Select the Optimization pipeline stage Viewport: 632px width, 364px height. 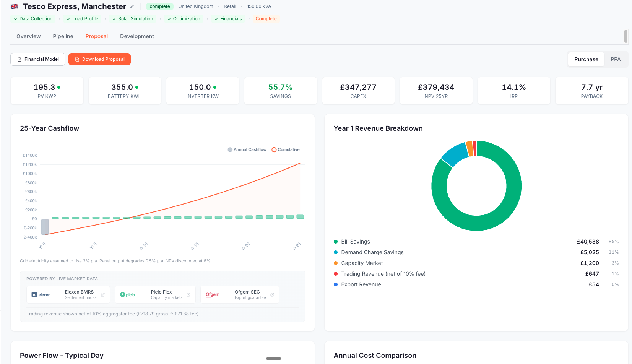click(184, 18)
